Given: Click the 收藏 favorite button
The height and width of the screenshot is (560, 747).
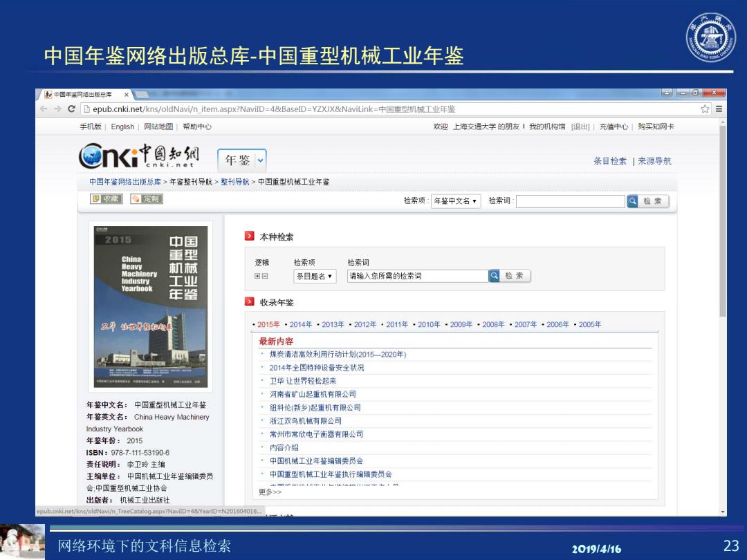Looking at the screenshot, I should [107, 198].
